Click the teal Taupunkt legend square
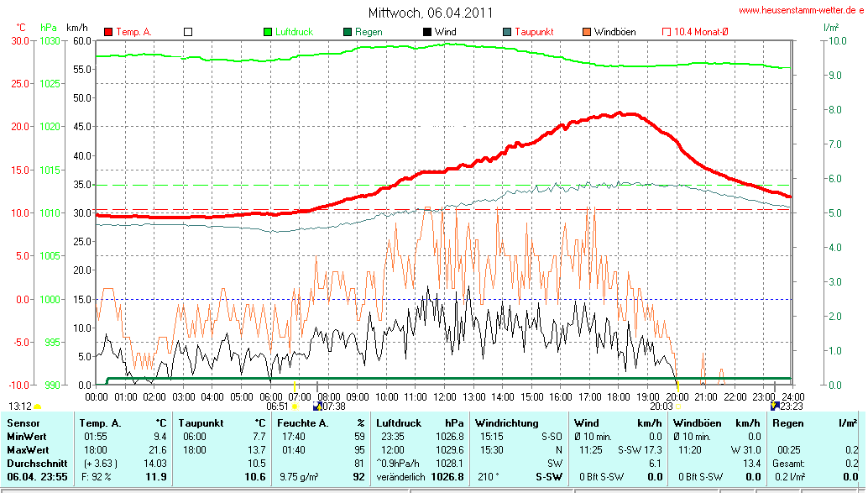 (507, 32)
